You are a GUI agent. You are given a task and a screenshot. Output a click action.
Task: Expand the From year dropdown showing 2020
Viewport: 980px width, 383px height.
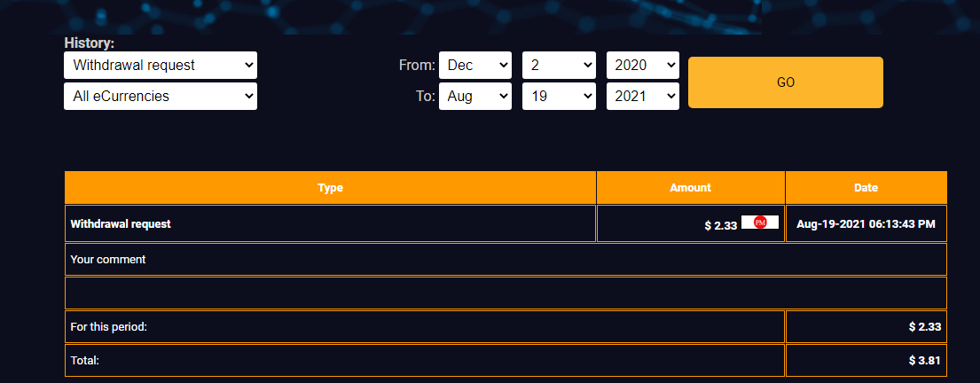click(642, 65)
